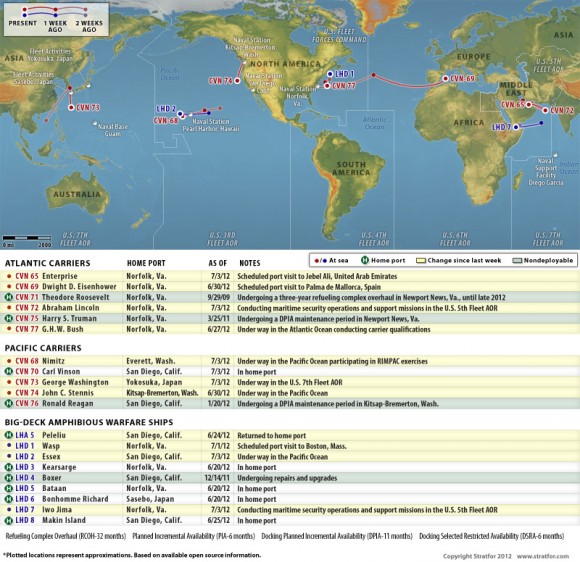Click home port icon beside LHA 5 Peleliu
The image size is (580, 562).
click(x=9, y=435)
